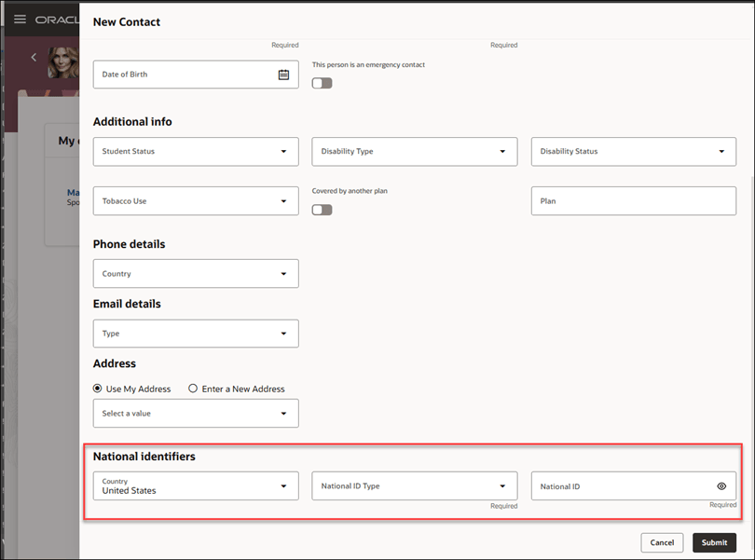Click the New Contact heading
755x560 pixels.
(x=127, y=22)
